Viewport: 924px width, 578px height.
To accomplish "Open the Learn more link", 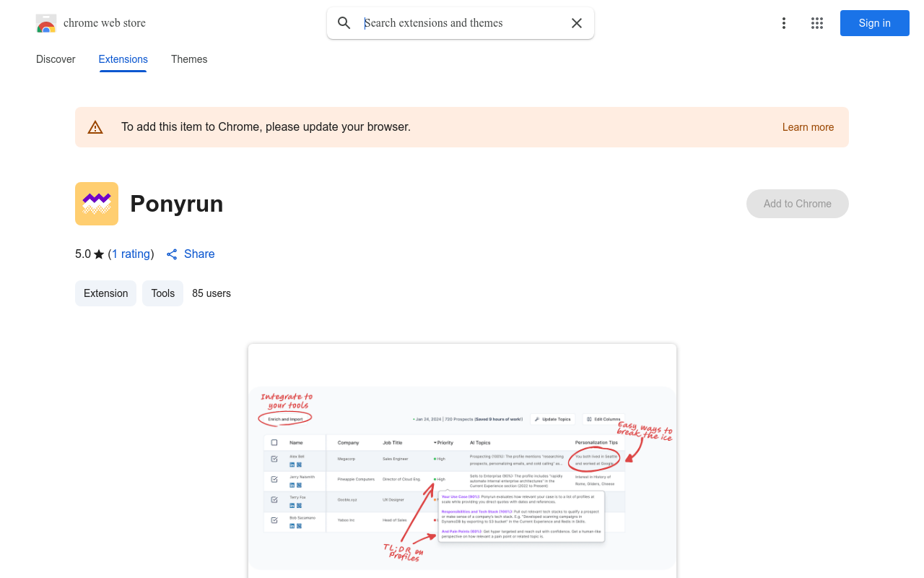I will tap(808, 127).
